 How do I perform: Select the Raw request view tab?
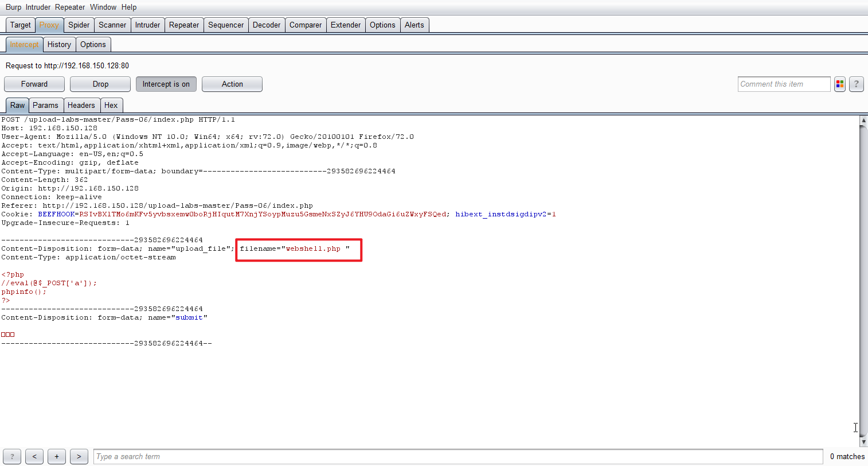pos(17,105)
